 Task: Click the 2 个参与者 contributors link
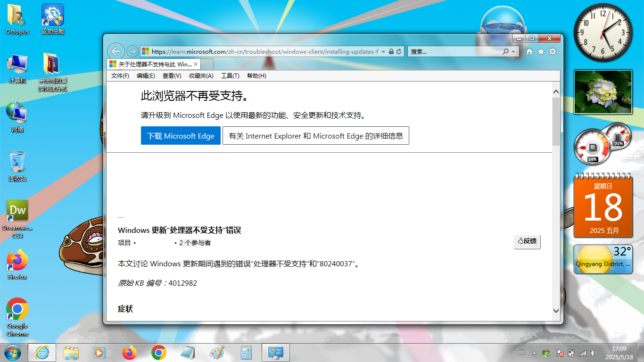click(x=195, y=243)
